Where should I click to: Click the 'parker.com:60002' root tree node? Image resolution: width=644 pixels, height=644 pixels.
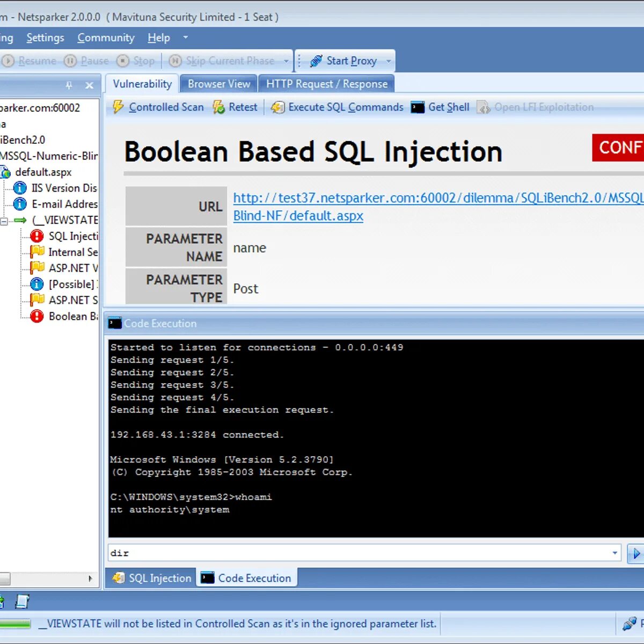point(40,107)
